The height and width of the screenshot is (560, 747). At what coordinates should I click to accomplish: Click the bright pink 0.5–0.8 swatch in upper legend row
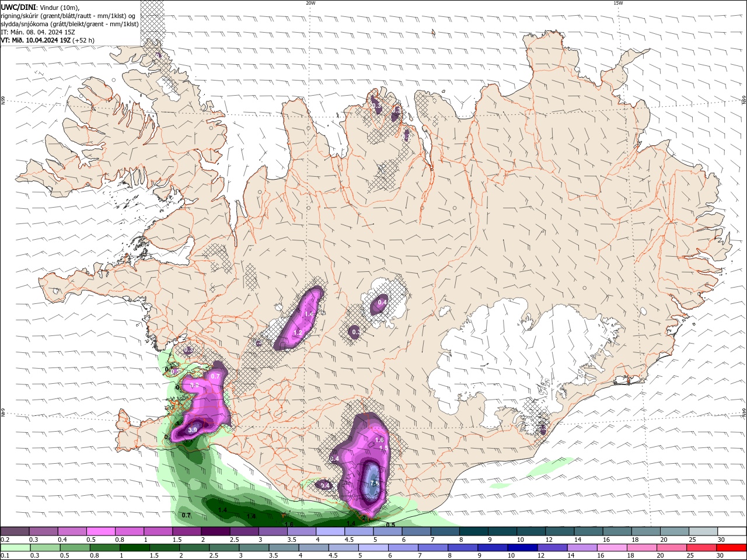[x=100, y=531]
